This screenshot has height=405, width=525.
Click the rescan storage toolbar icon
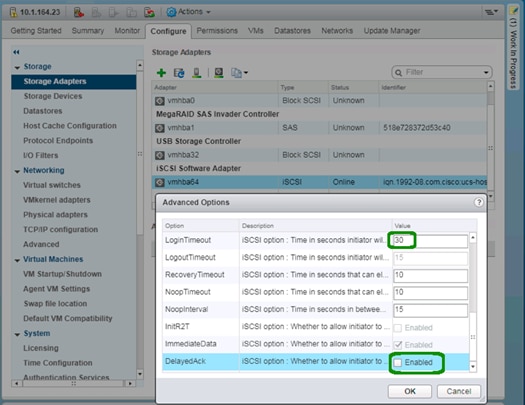pos(197,73)
